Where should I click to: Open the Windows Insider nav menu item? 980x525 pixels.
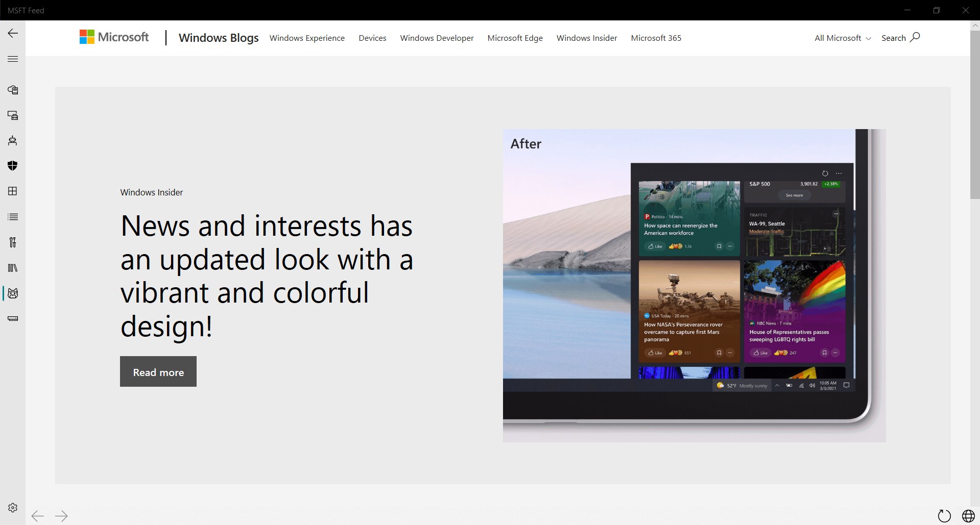click(x=587, y=38)
